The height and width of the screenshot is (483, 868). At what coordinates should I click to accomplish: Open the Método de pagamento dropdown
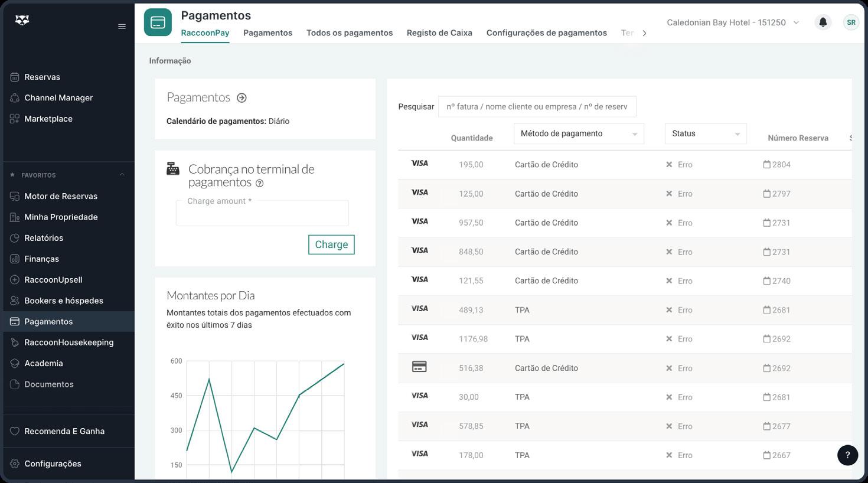(579, 134)
